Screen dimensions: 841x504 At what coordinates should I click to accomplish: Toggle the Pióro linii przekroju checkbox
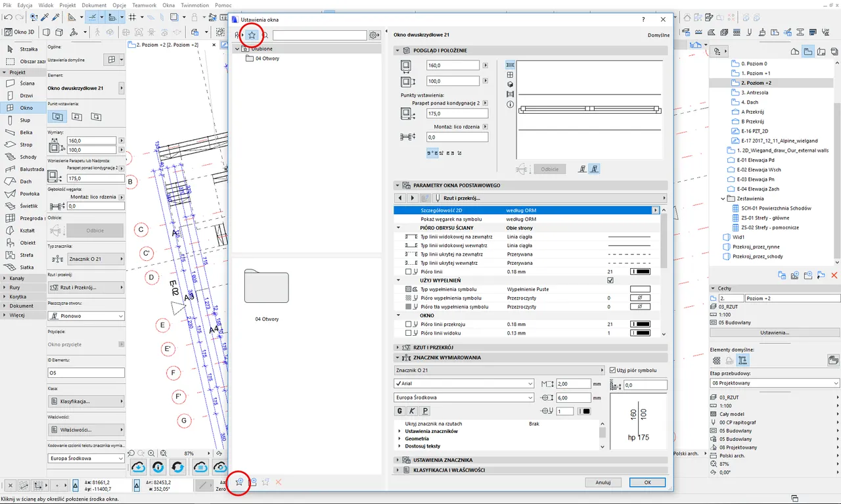coord(409,324)
